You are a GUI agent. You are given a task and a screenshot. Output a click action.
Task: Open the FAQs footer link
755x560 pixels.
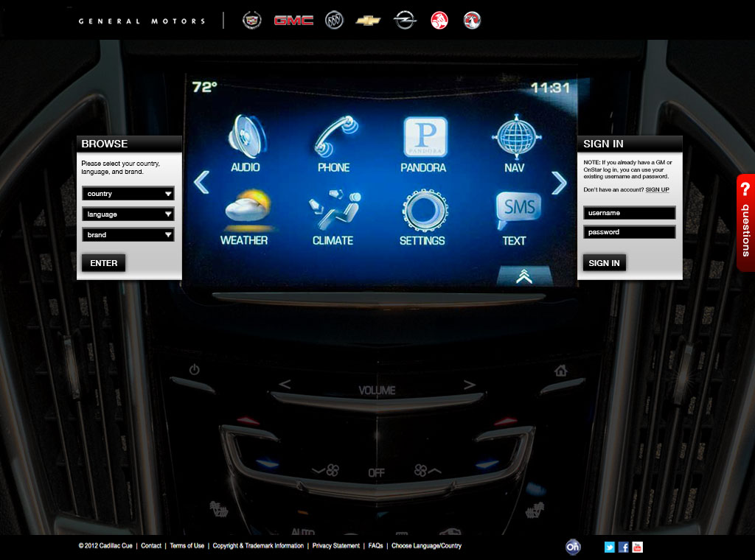(375, 546)
